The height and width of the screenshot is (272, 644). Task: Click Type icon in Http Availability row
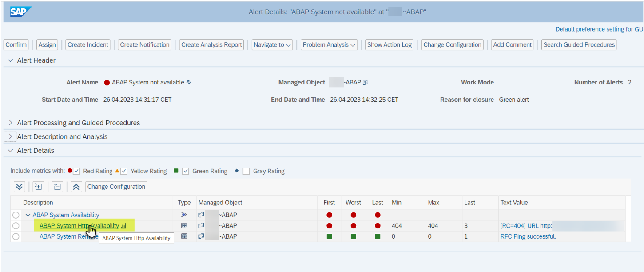pyautogui.click(x=184, y=226)
